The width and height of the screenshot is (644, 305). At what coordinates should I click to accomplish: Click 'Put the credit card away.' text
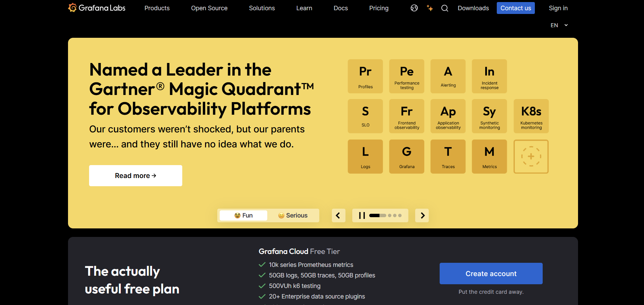pyautogui.click(x=491, y=292)
